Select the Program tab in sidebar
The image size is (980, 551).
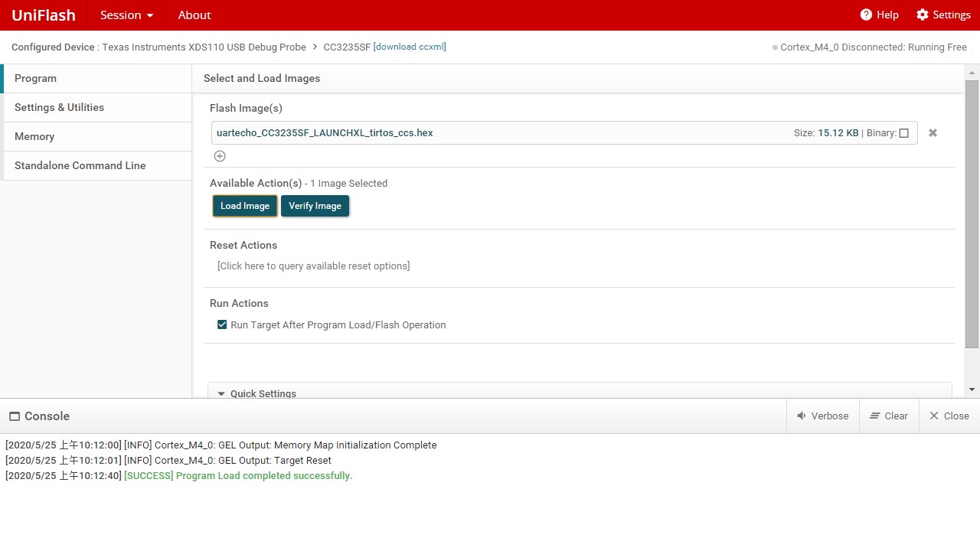[x=97, y=78]
